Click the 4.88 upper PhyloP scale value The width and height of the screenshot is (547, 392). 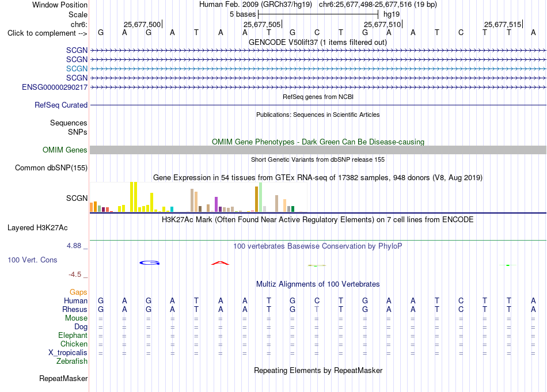coord(74,246)
